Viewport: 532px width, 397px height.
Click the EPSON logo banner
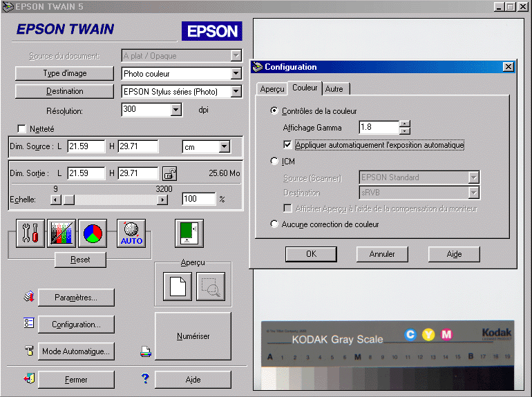(211, 31)
